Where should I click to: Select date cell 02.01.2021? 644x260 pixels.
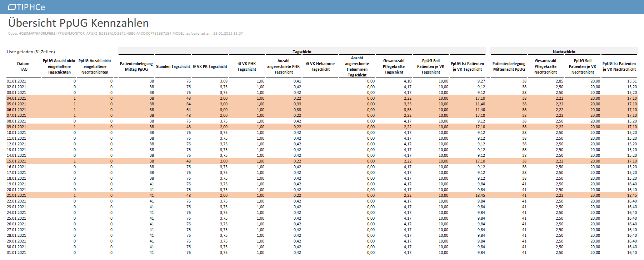pos(16,87)
